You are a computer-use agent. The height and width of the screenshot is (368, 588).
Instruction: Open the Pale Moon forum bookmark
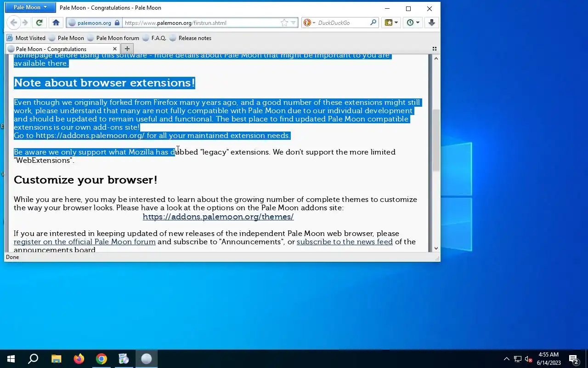point(113,38)
